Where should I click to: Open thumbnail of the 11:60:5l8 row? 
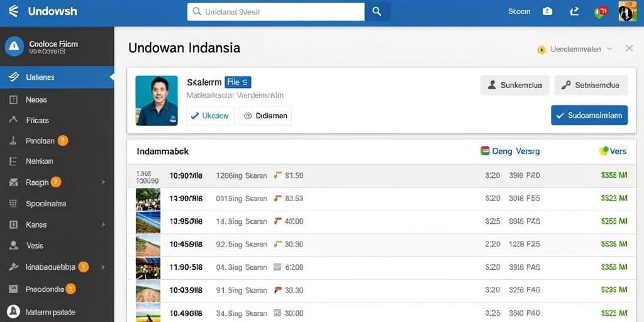148,268
